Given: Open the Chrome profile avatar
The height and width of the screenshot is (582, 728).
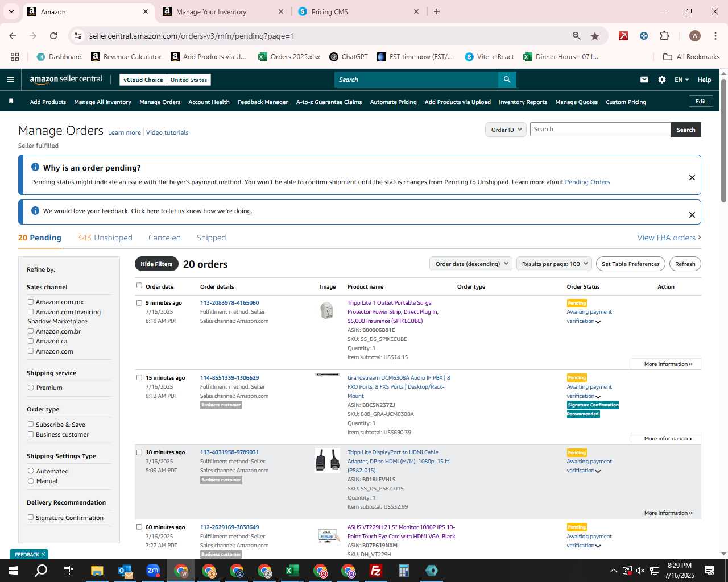Looking at the screenshot, I should [x=695, y=36].
